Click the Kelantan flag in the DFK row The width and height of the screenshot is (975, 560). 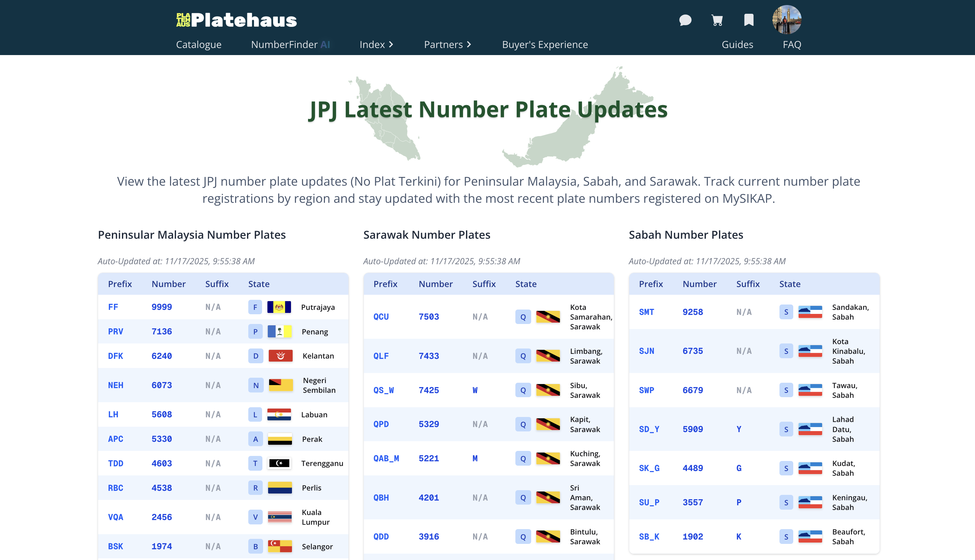pos(281,356)
